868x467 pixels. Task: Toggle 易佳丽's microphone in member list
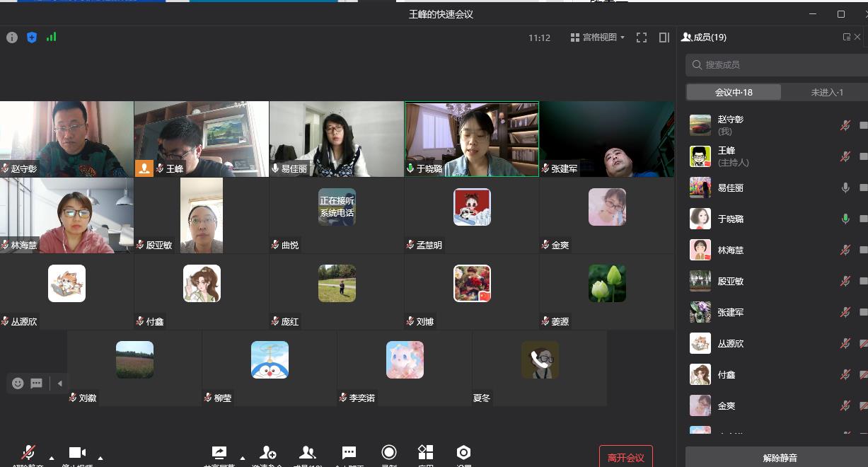click(845, 188)
